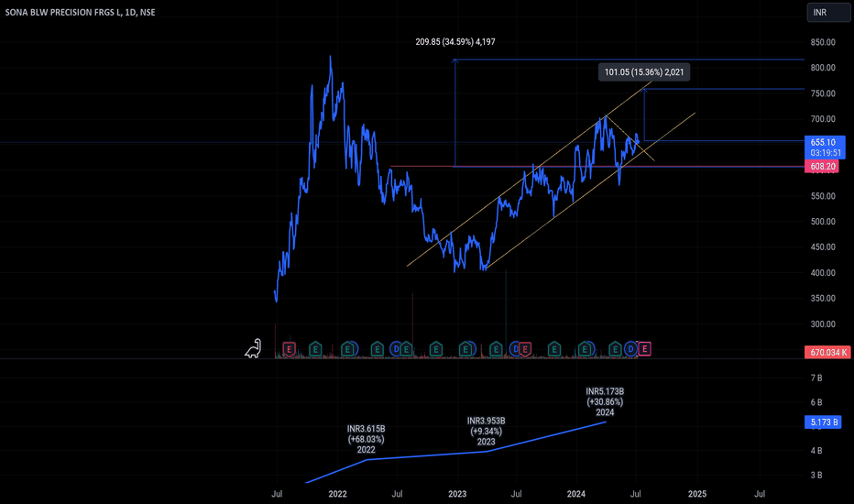Open the green earnings marker for May 2022
854x504 pixels.
click(x=377, y=349)
